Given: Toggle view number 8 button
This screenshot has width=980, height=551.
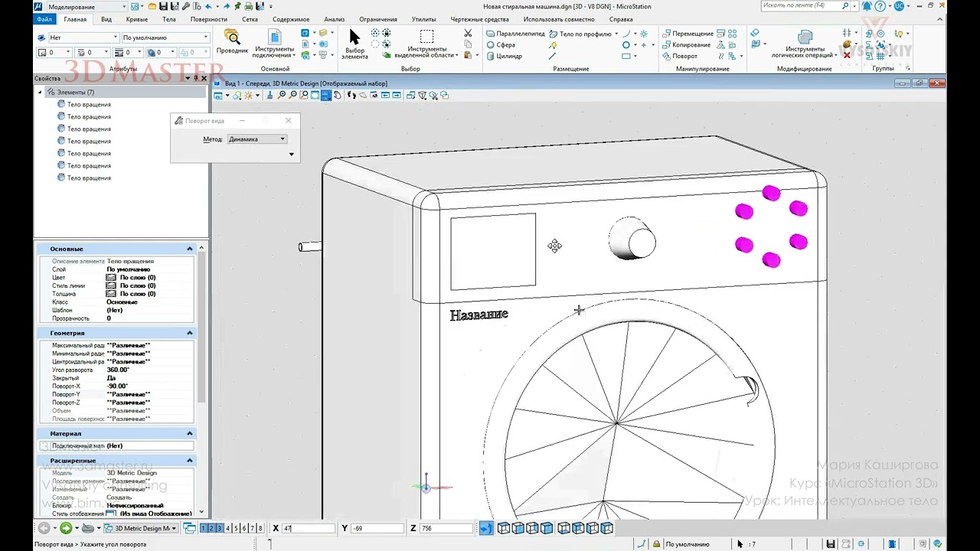Looking at the screenshot, I should pyautogui.click(x=260, y=528).
